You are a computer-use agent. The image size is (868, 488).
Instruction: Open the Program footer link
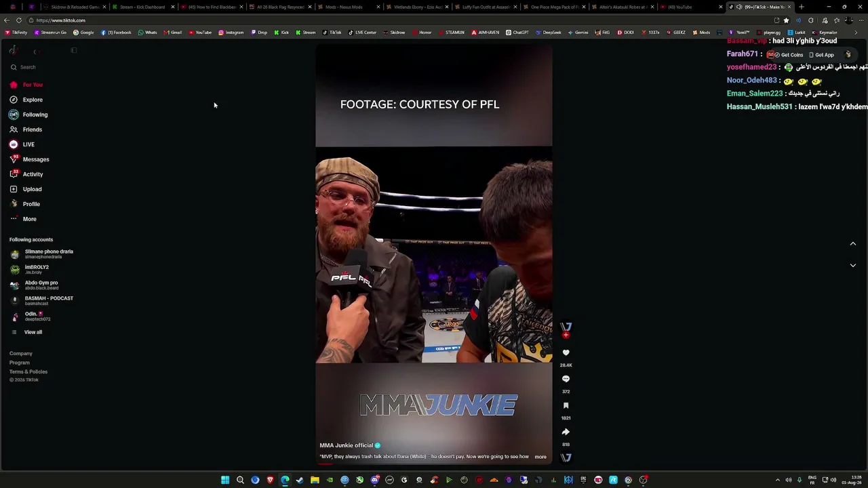click(20, 363)
